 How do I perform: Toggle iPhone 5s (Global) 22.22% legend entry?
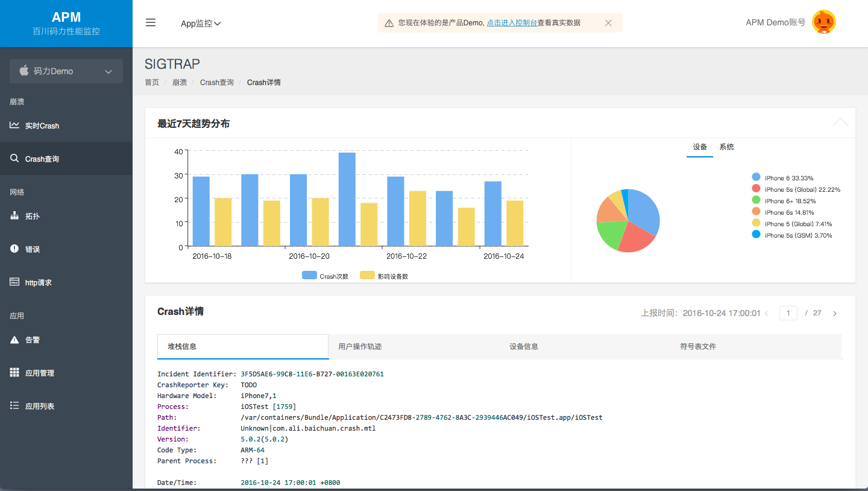[x=796, y=189]
